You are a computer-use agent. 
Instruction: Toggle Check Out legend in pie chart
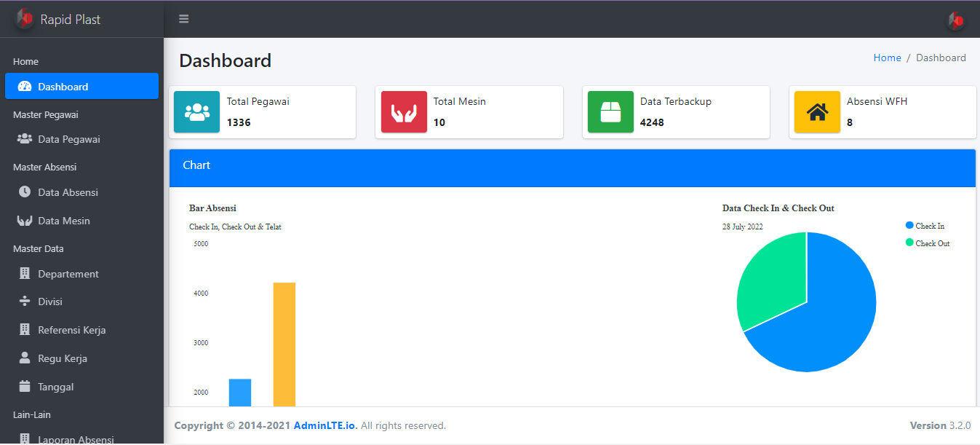[x=931, y=243]
